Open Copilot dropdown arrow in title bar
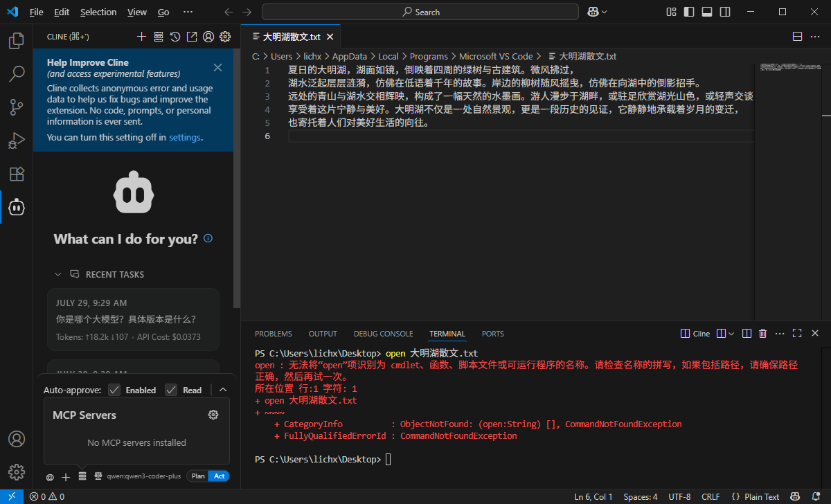 pos(605,12)
